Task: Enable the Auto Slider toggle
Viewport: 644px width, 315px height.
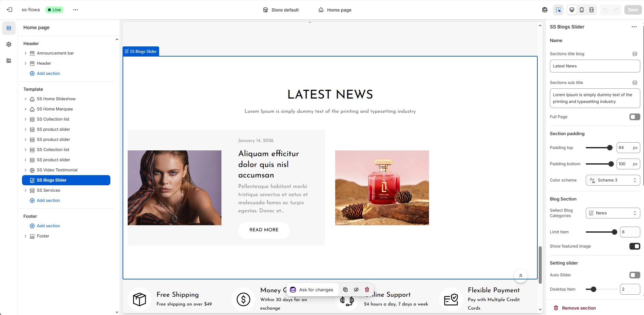Action: (635, 275)
